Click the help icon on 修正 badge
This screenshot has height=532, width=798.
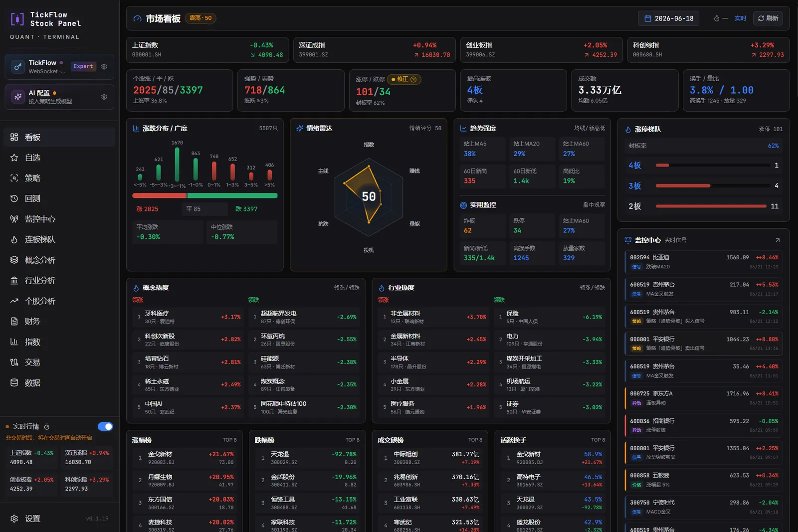pyautogui.click(x=413, y=79)
